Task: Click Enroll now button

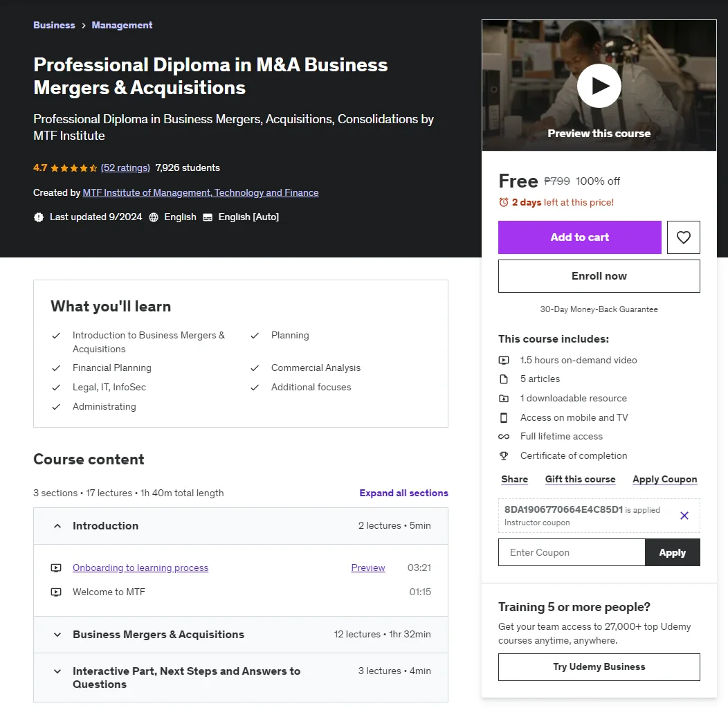Action: [x=599, y=276]
